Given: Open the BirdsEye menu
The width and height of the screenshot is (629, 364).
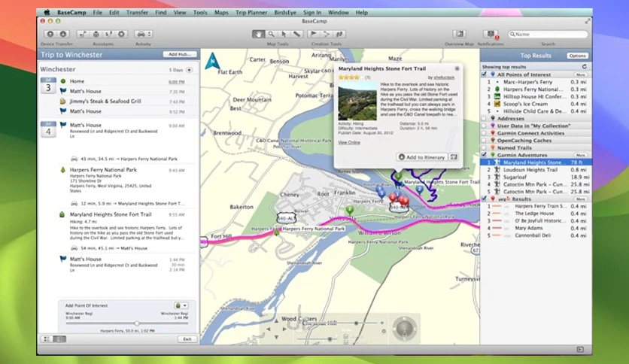Looking at the screenshot, I should (285, 13).
